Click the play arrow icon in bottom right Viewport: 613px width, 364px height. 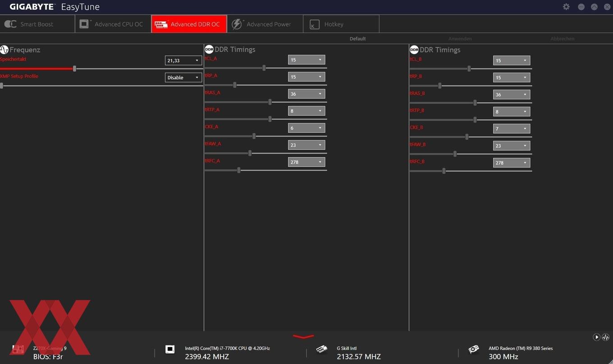coord(596,337)
